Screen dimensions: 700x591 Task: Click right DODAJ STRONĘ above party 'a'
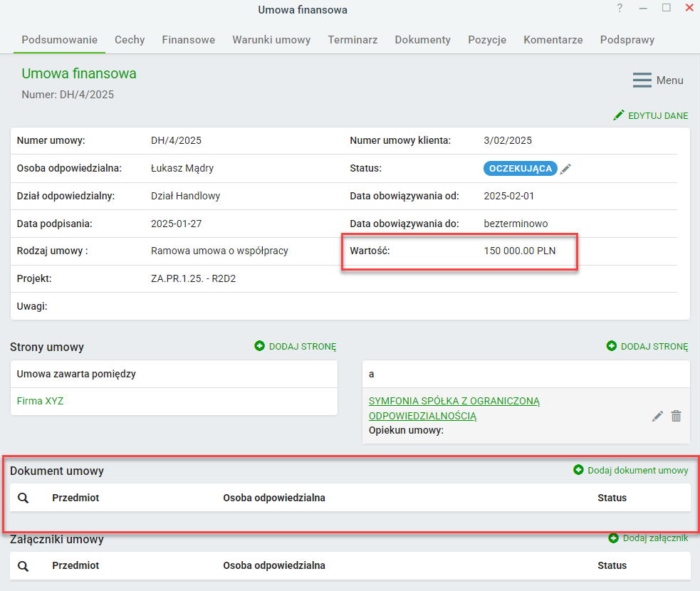[654, 347]
